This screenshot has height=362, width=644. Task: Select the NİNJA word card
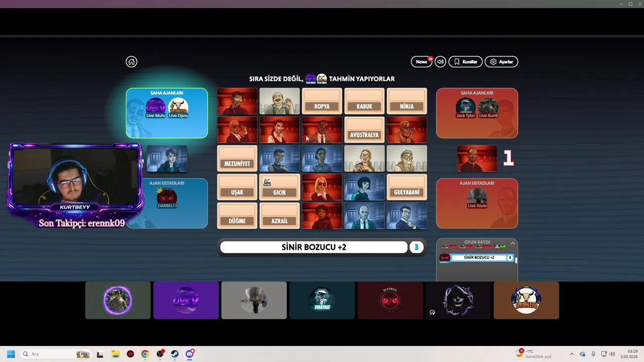point(407,101)
